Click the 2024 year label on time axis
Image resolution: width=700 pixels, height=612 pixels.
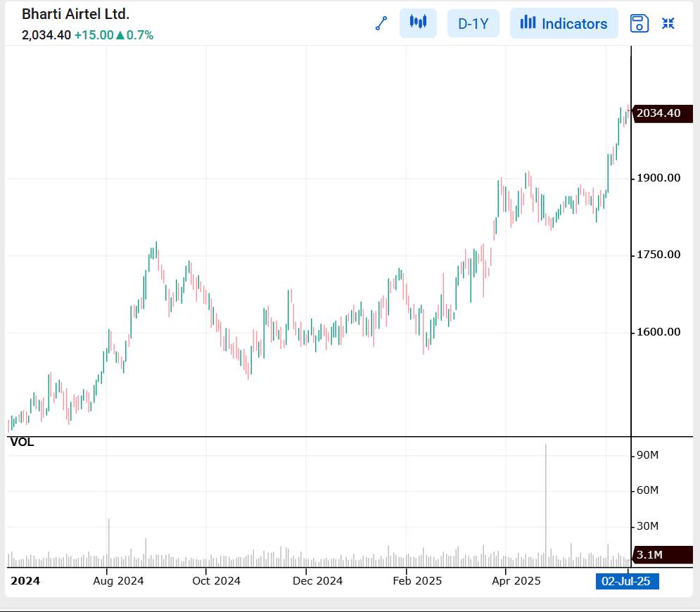pos(25,581)
